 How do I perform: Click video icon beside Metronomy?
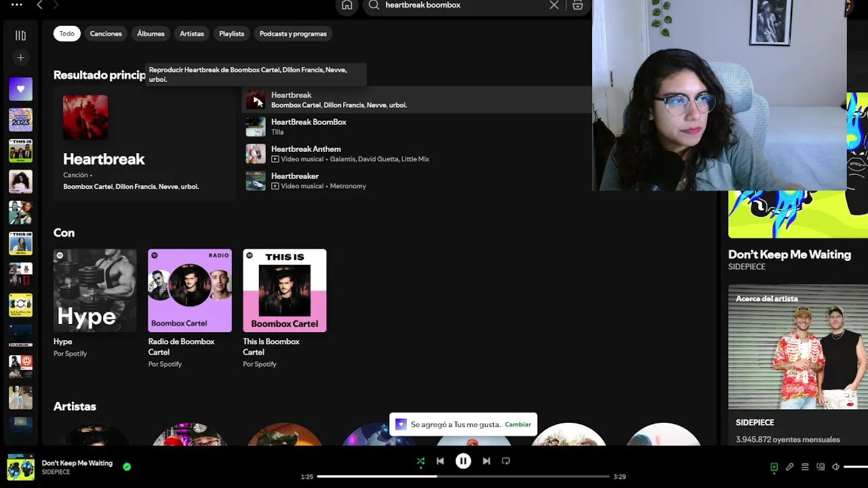pyautogui.click(x=275, y=186)
